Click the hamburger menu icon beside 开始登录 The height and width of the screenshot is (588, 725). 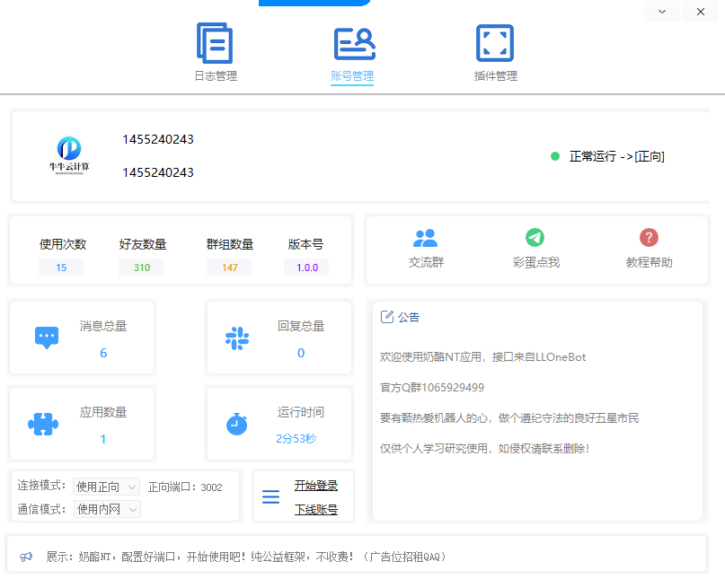(x=270, y=496)
